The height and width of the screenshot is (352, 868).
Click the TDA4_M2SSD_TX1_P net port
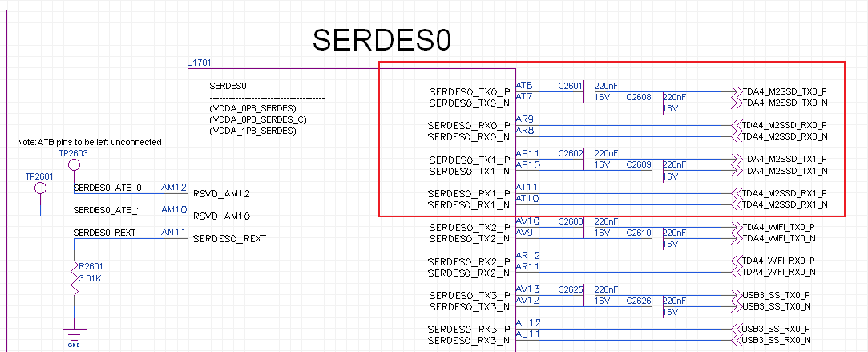780,160
